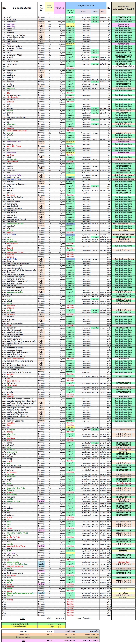
Task: Click the สถานที่รับพระ column header
Action: (124, 8)
